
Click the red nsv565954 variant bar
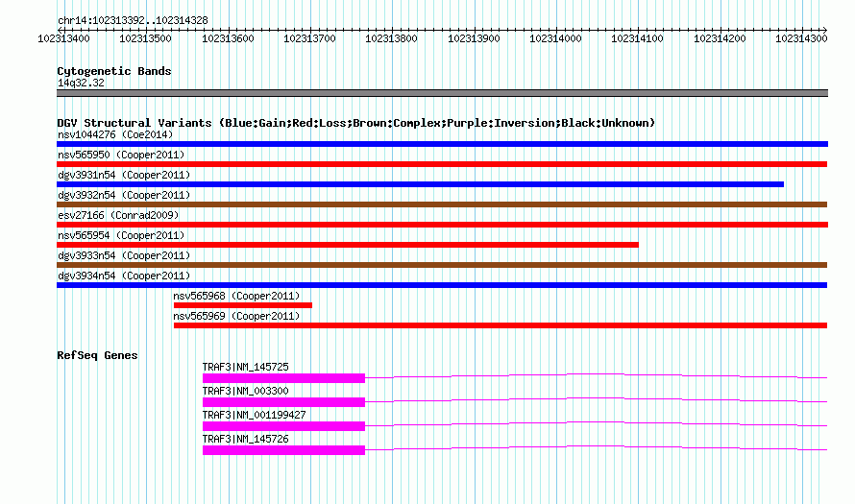click(348, 245)
